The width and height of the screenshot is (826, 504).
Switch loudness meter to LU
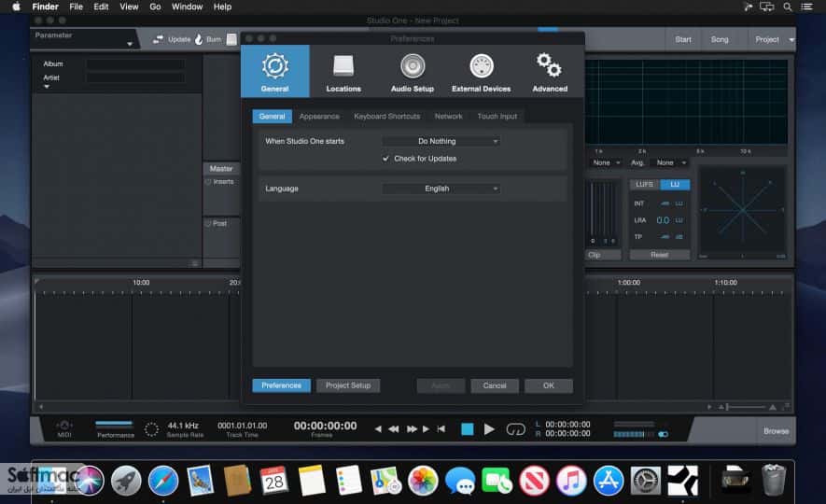(675, 184)
